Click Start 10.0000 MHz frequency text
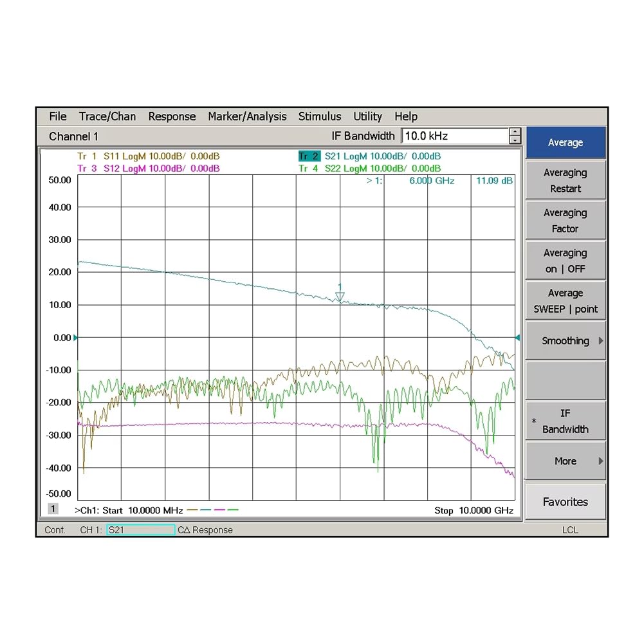Viewport: 644px width, 644px height. coord(143,511)
